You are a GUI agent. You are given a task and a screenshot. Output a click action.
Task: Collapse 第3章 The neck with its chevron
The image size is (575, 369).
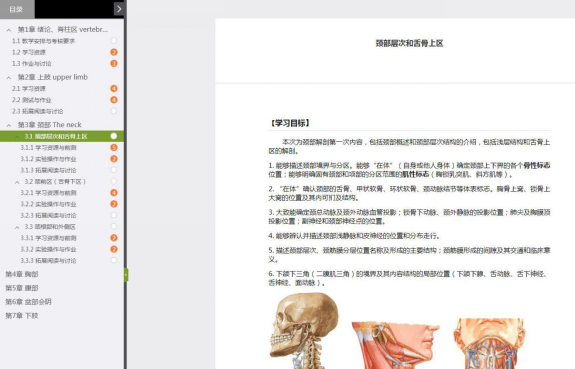click(9, 125)
